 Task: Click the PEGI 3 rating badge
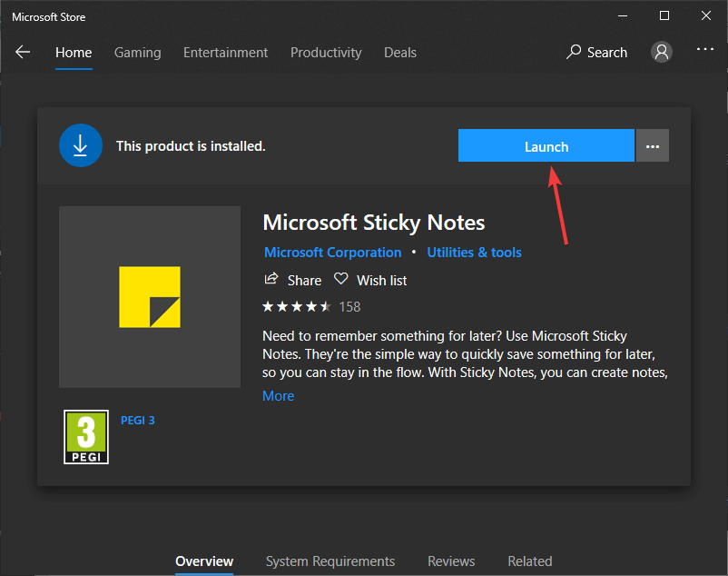pyautogui.click(x=86, y=437)
